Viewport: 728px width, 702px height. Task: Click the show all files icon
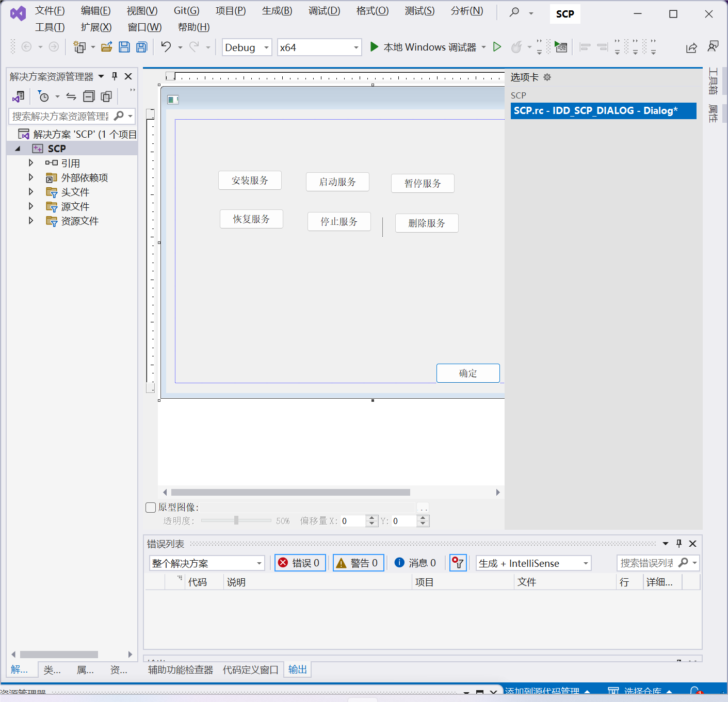[x=106, y=96]
